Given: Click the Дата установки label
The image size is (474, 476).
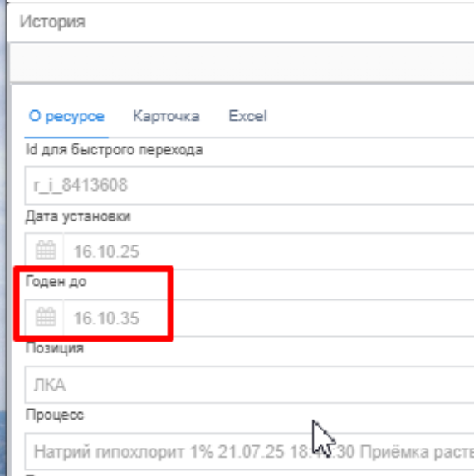Looking at the screenshot, I should pos(78,216).
